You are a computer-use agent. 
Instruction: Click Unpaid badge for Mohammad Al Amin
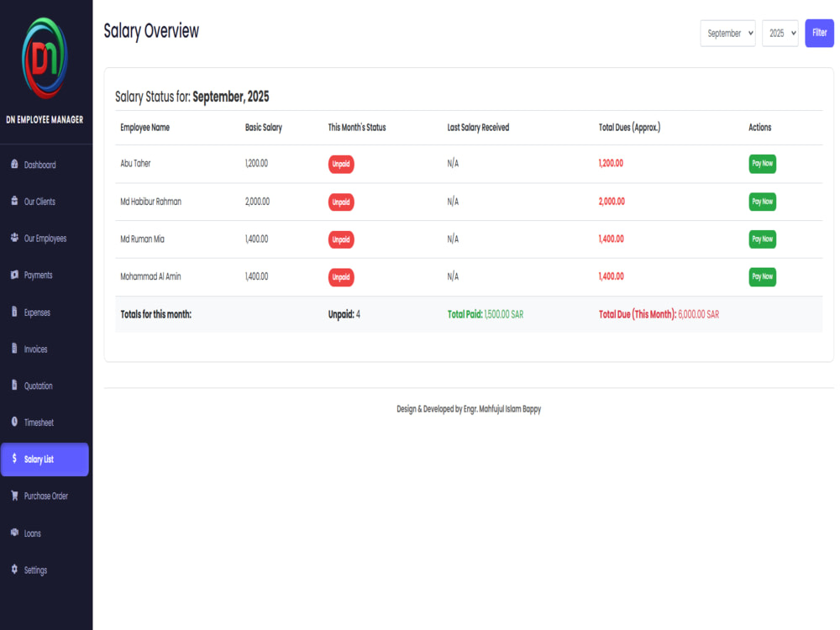click(x=341, y=277)
